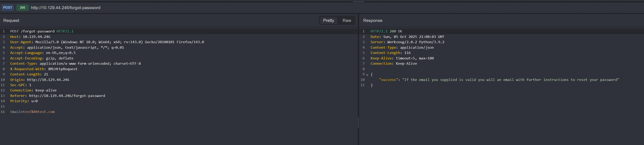Place cursor in Email=test%40test.com body line
Viewport: 644px width, 145px height.
(32, 112)
